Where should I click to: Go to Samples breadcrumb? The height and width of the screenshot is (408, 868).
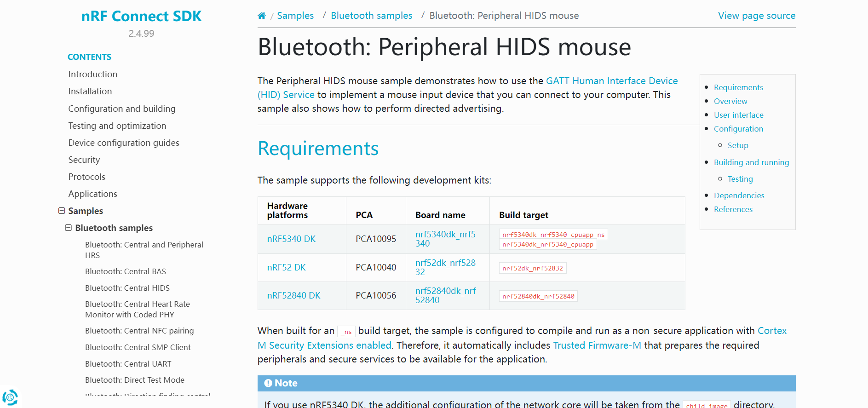point(295,16)
